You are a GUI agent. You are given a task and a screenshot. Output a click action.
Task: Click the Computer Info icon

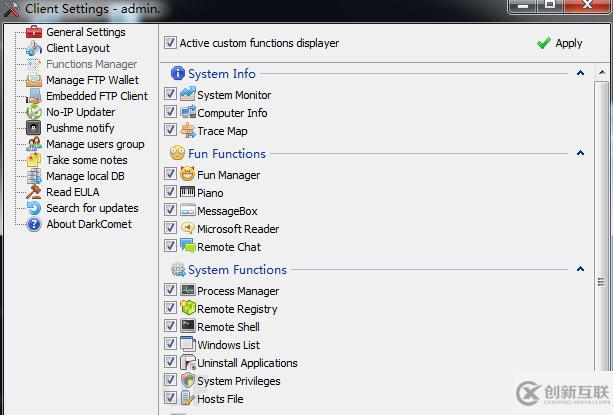[188, 112]
